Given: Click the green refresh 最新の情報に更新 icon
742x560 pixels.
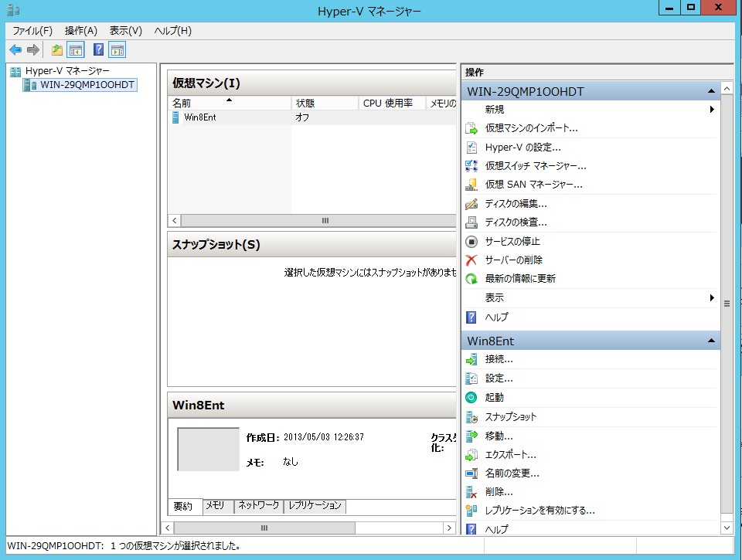Looking at the screenshot, I should pos(471,279).
